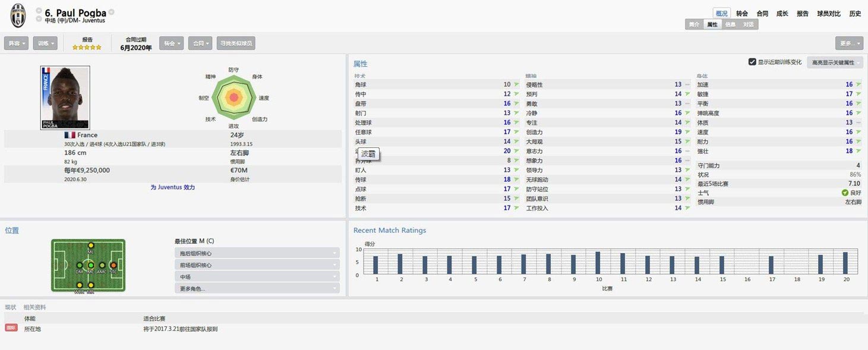Click the red 国际 badge in the status row

pyautogui.click(x=11, y=327)
